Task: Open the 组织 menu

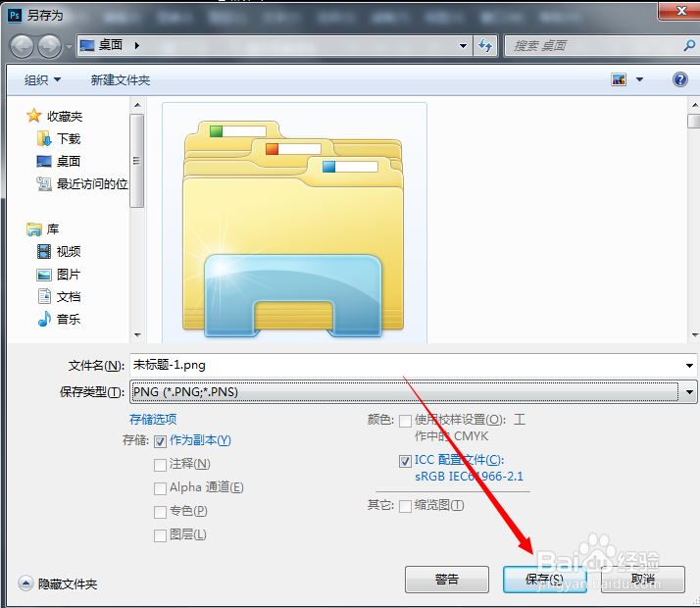Action: (42, 79)
